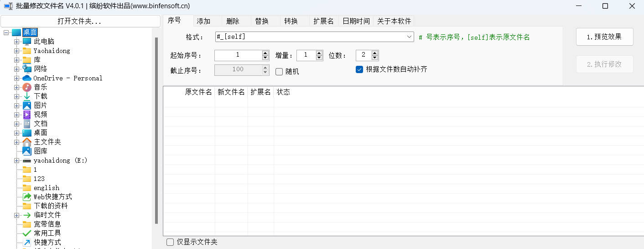Viewport: 644px width, 249px height.
Task: Click the 临时文件 green arrow icon
Action: point(27,215)
